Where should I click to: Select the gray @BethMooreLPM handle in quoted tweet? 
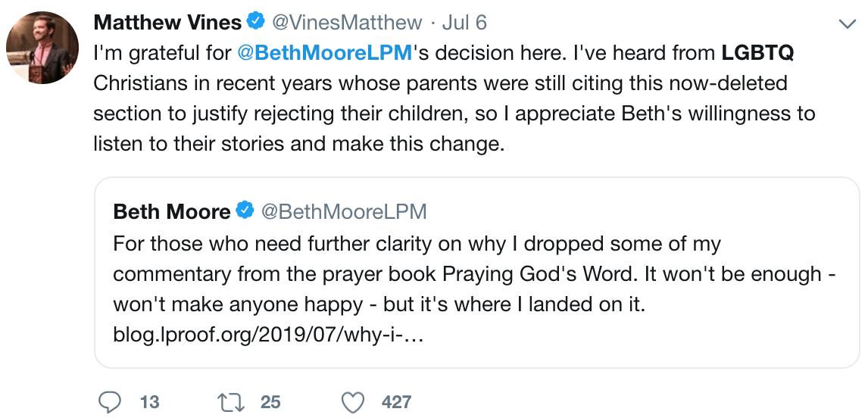coord(344,211)
